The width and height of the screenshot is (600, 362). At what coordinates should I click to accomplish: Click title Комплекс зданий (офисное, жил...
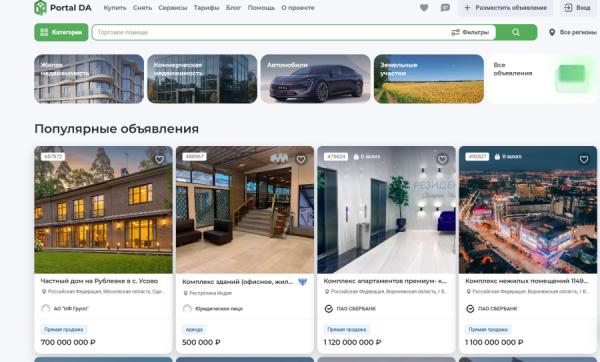pos(237,282)
